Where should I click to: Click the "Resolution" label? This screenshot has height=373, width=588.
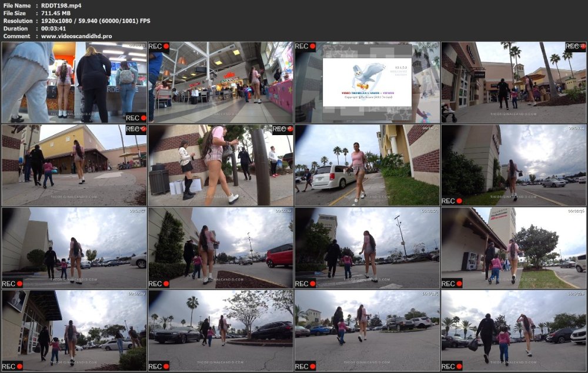18,21
